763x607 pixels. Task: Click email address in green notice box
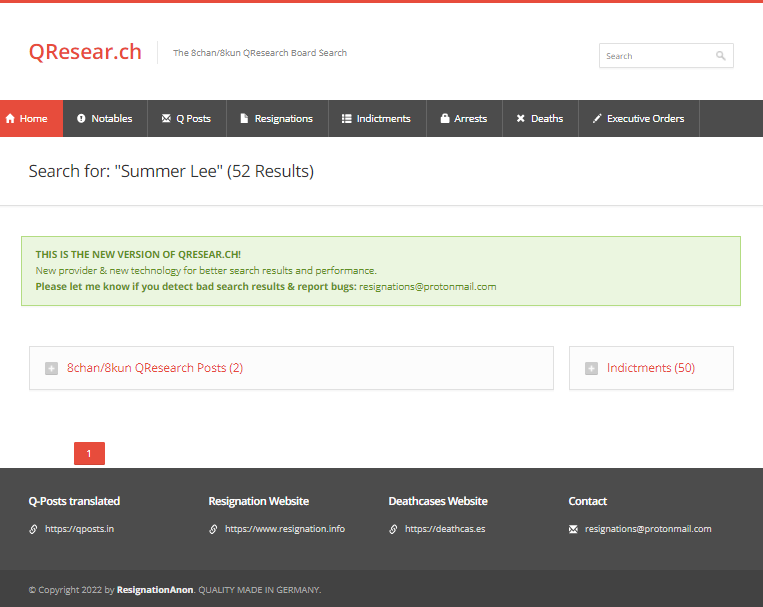pos(428,287)
